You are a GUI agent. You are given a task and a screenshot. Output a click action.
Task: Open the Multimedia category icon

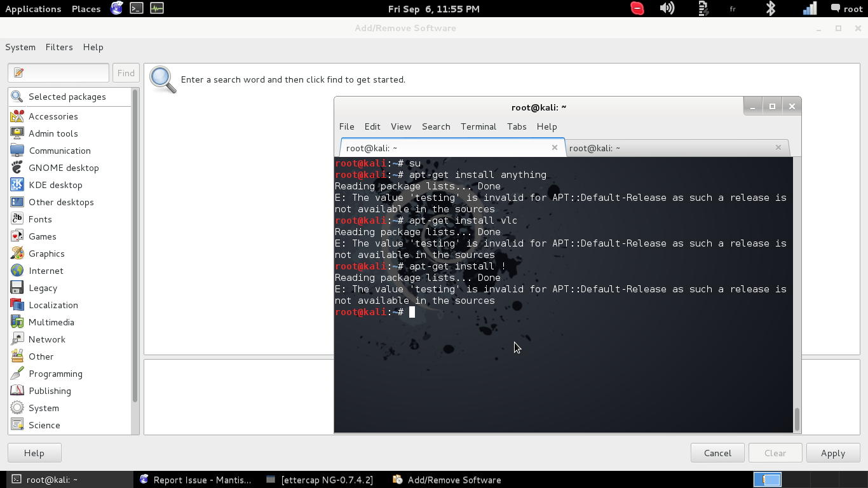17,322
